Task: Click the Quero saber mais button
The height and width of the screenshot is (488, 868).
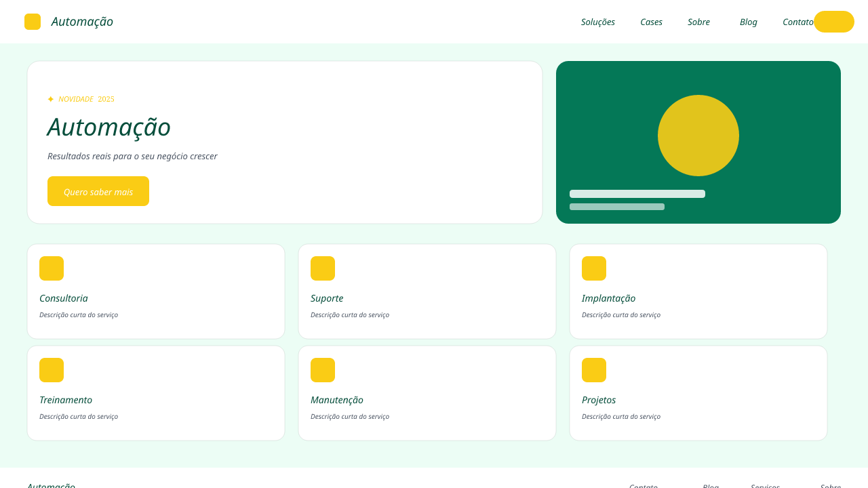Action: point(98,191)
